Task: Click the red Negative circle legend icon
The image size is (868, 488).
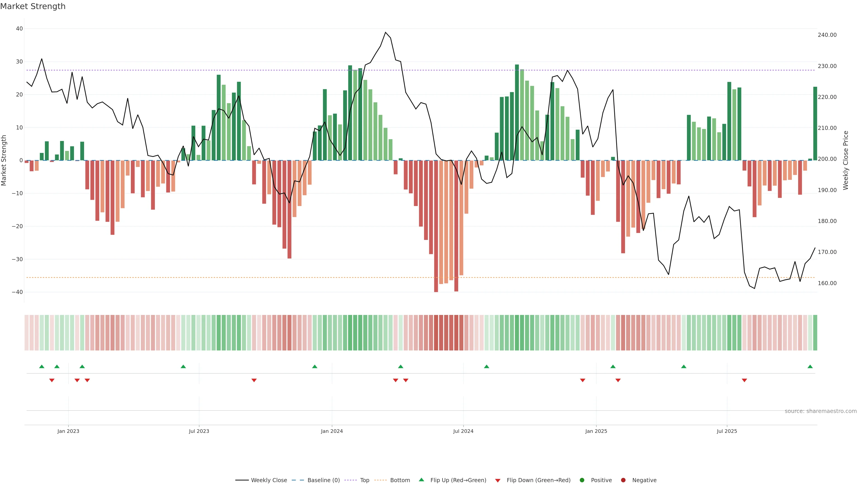Action: pos(623,480)
